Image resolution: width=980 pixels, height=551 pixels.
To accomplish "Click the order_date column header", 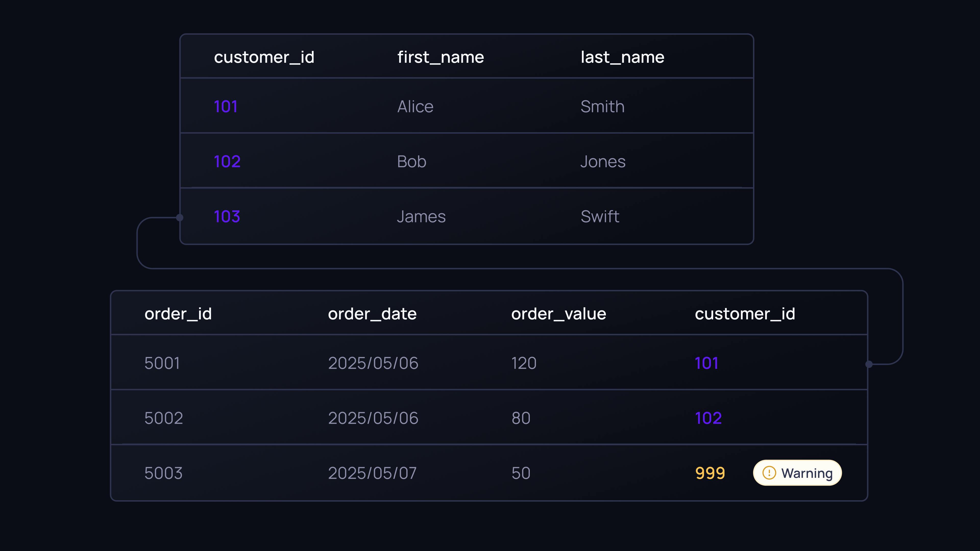I will (x=372, y=314).
